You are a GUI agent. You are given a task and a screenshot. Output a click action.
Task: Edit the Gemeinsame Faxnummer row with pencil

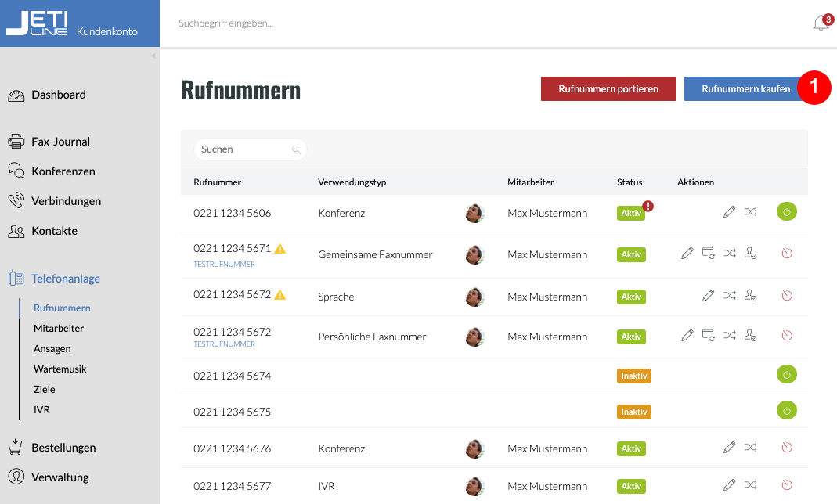(x=687, y=254)
